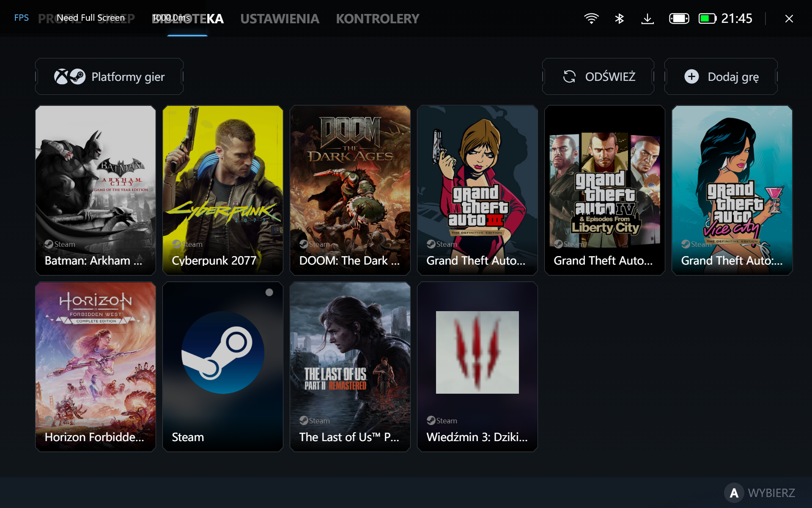Image resolution: width=812 pixels, height=508 pixels.
Task: Open Batman: Arkham City game card
Action: pos(96,190)
